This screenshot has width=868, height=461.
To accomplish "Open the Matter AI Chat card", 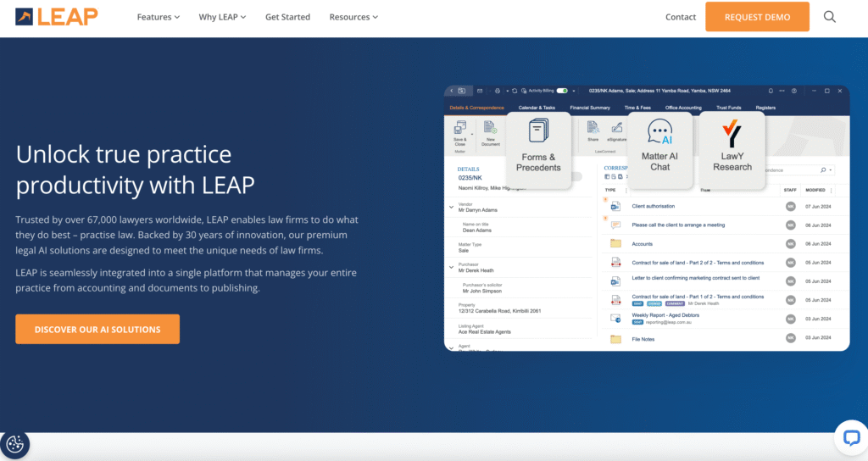I will (659, 151).
